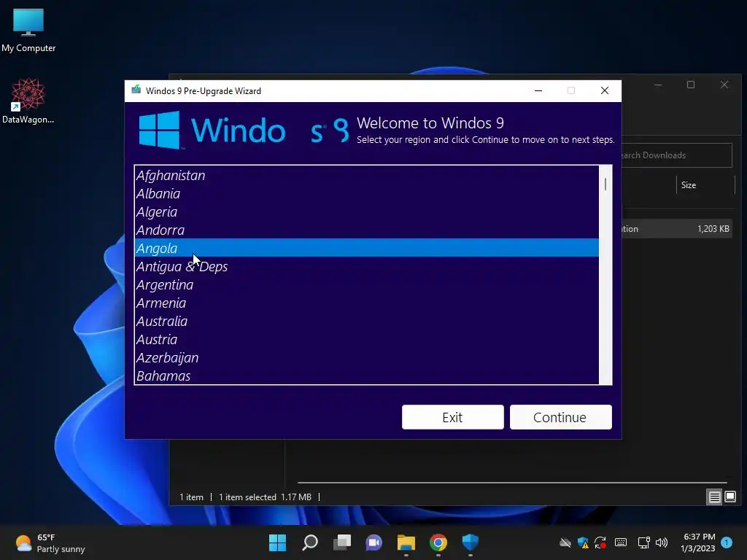Click the cloud sync tray icon

pos(565,542)
